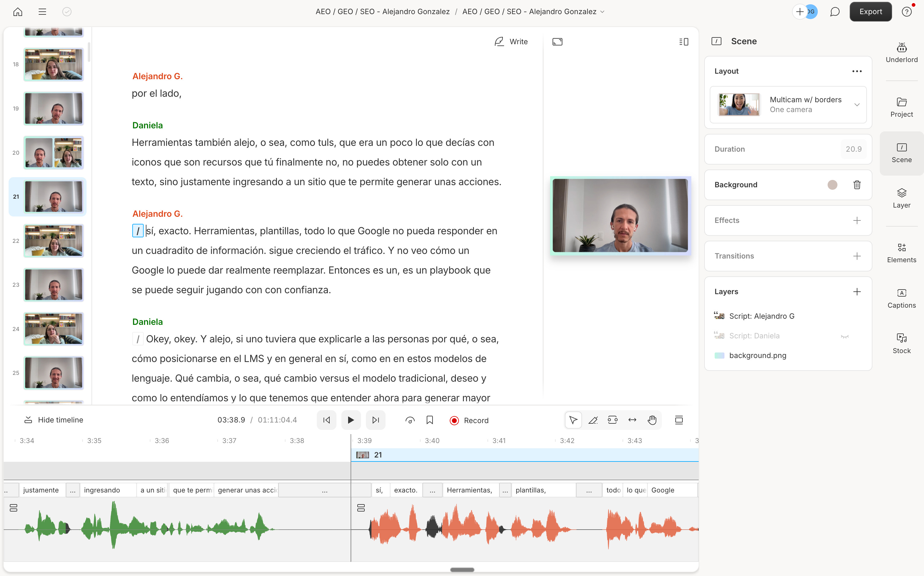Add a bookmark marker at playhead
Screen dimensions: 924x576
pyautogui.click(x=430, y=420)
